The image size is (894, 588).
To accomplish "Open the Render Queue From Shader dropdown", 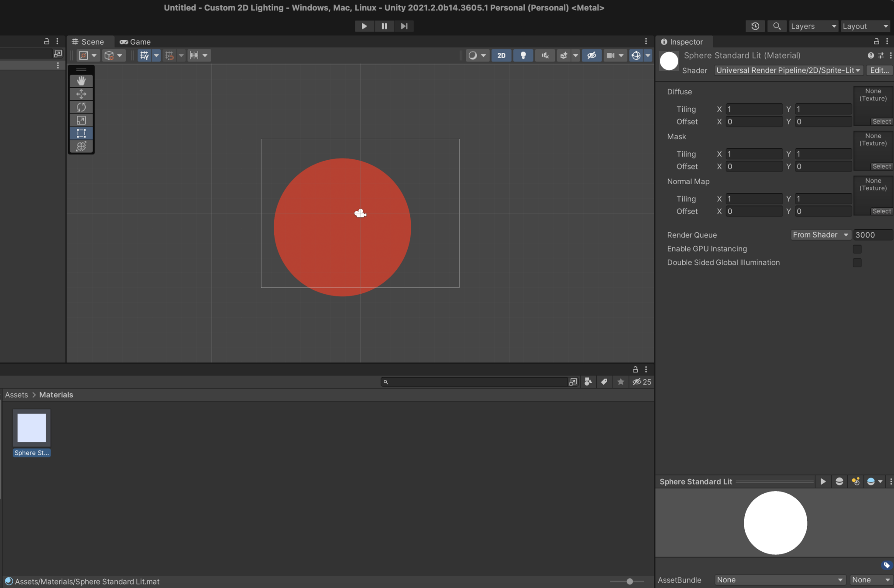I will point(820,235).
